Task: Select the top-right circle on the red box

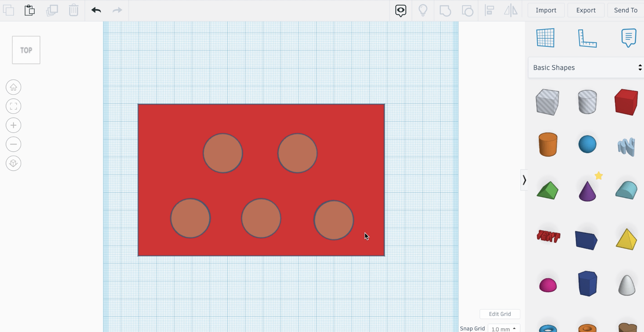Action: pos(297,153)
